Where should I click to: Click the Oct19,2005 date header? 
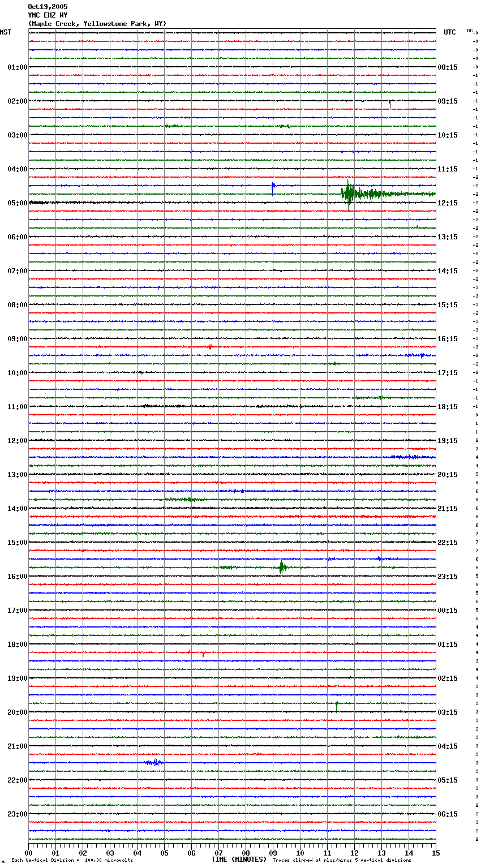[48, 7]
